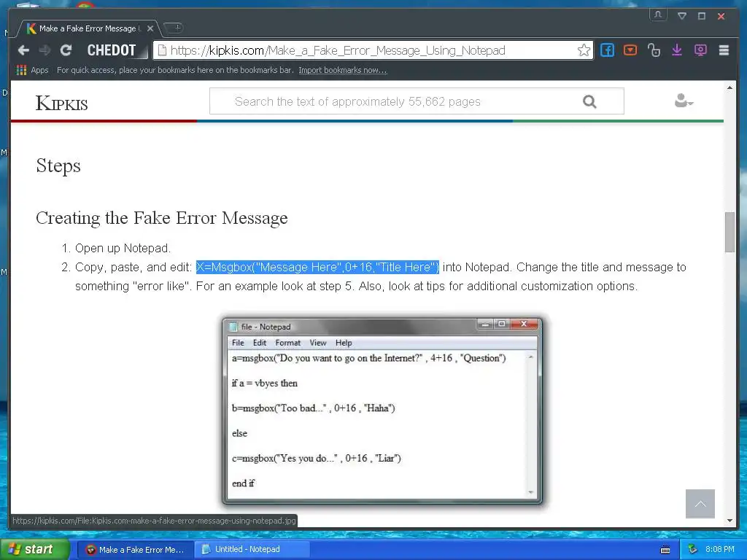Go back with the browser back arrow
The height and width of the screenshot is (560, 747).
(23, 50)
